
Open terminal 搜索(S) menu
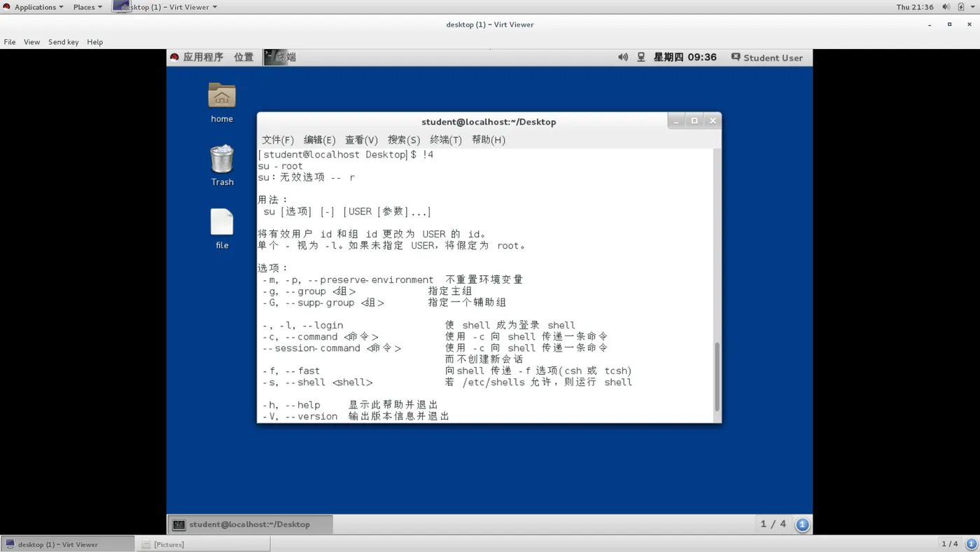click(x=404, y=139)
